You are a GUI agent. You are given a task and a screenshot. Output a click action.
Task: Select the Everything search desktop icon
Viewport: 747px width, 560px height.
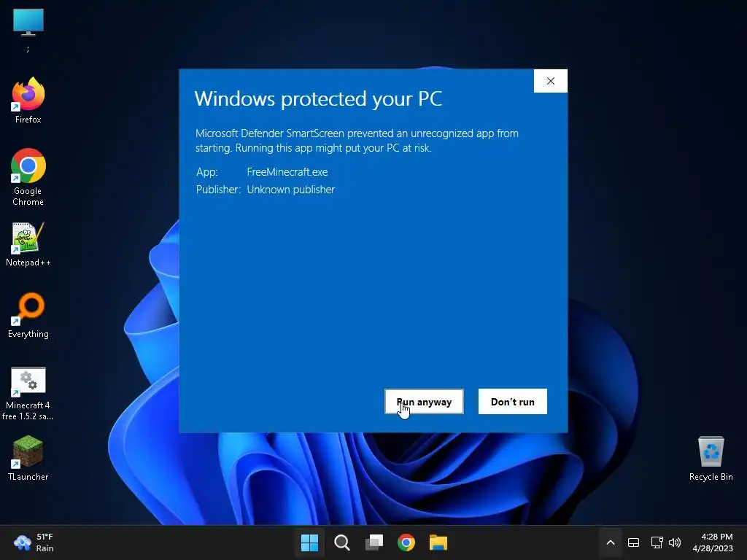[x=28, y=316]
